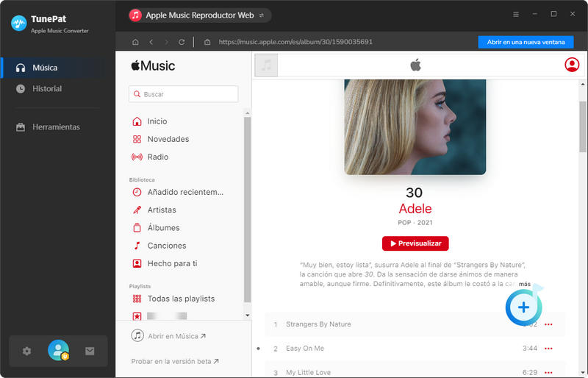Open more options for Strangers By Nature

pyautogui.click(x=548, y=324)
